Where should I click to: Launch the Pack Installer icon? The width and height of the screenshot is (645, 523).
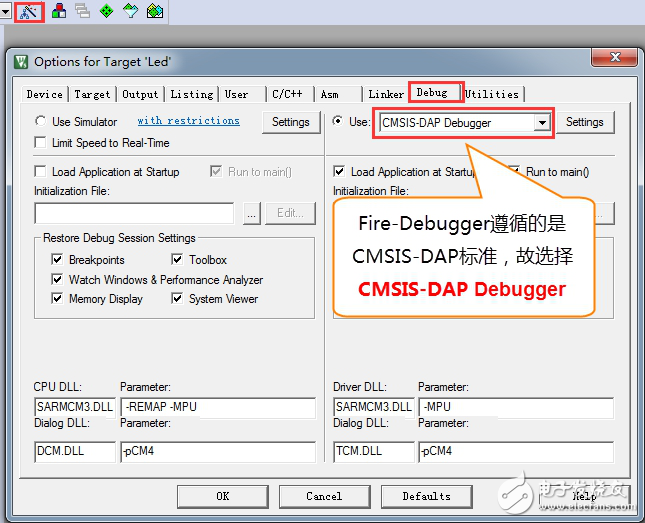(x=155, y=12)
